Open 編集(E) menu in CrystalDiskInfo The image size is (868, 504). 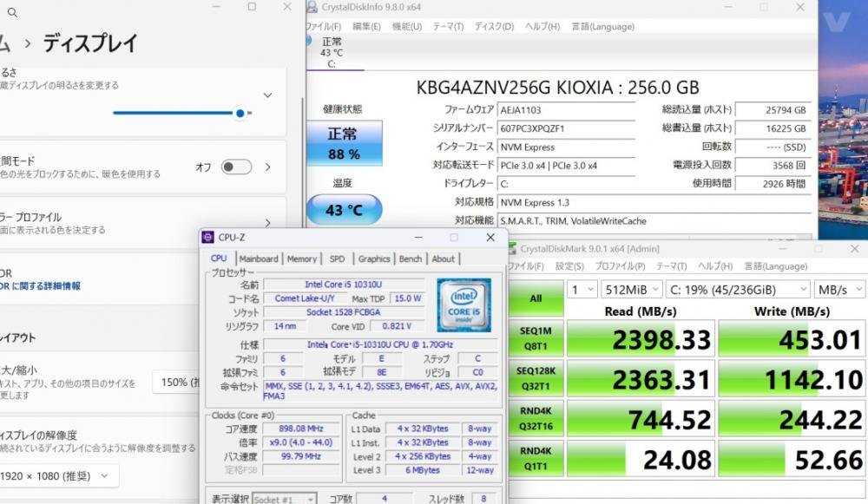click(366, 27)
